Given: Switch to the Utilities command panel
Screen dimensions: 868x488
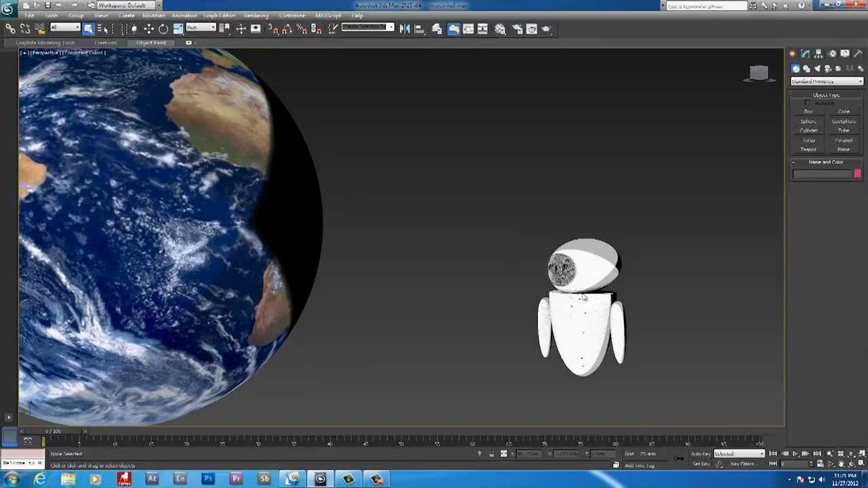Looking at the screenshot, I should tap(858, 54).
